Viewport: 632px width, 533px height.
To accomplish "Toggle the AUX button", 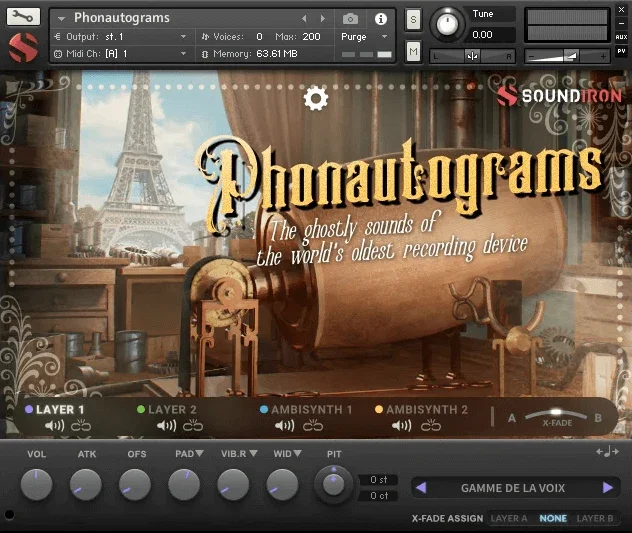I will (621, 37).
